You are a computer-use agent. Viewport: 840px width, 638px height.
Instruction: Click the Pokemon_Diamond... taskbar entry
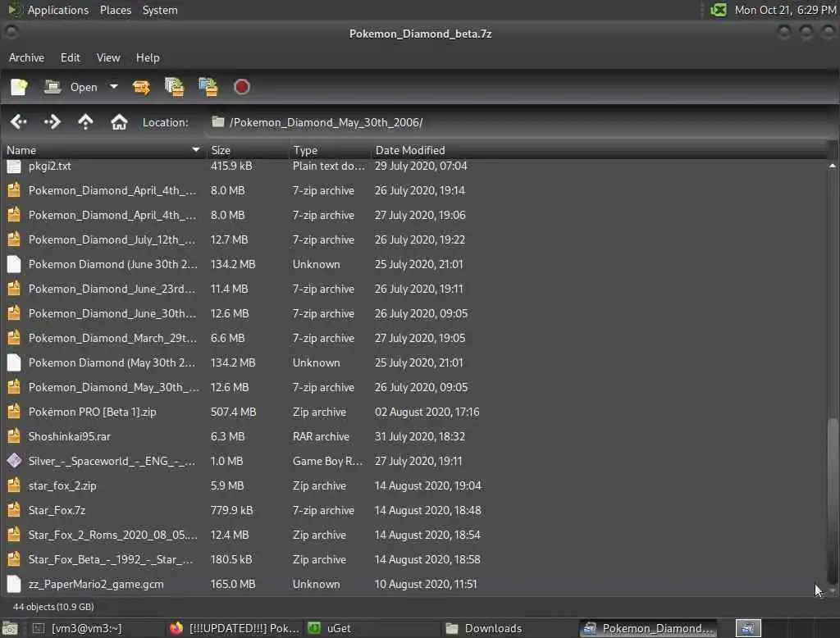click(648, 628)
